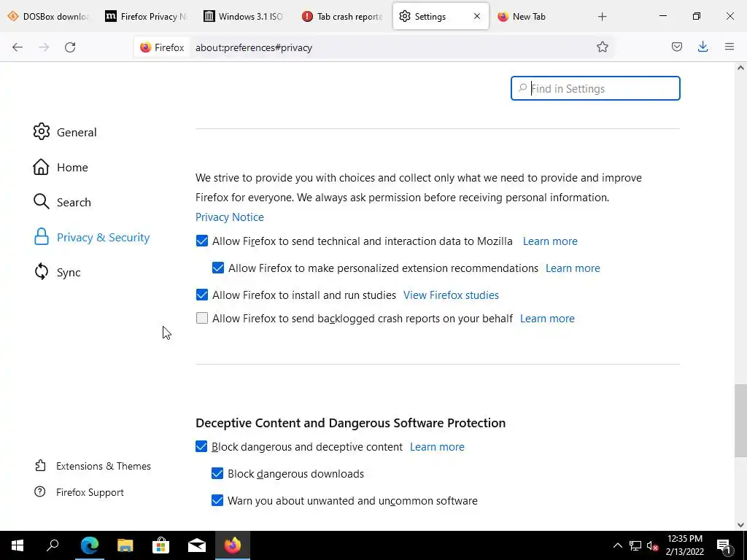Click the forward navigation arrow
Image resolution: width=747 pixels, height=560 pixels.
[x=44, y=47]
